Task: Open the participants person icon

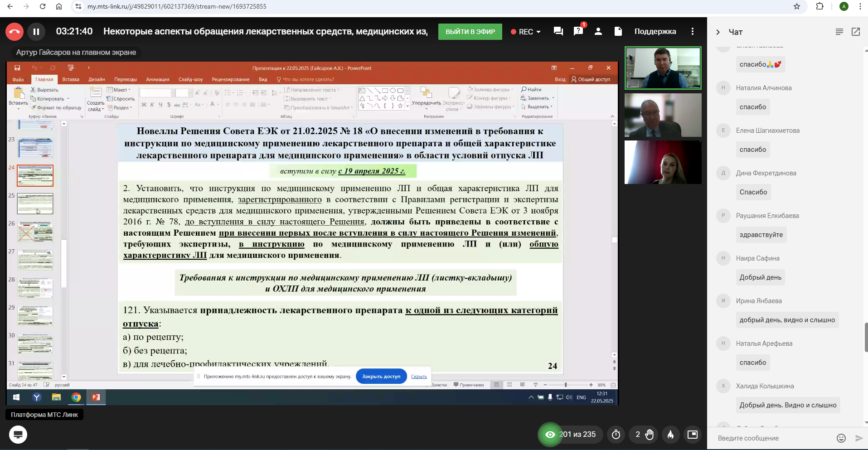Action: [598, 31]
